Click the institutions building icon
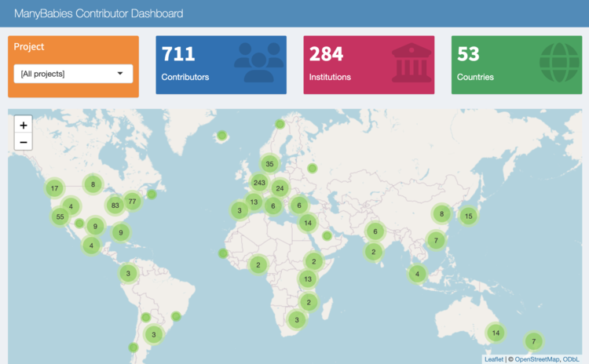The height and width of the screenshot is (364, 589). [412, 62]
